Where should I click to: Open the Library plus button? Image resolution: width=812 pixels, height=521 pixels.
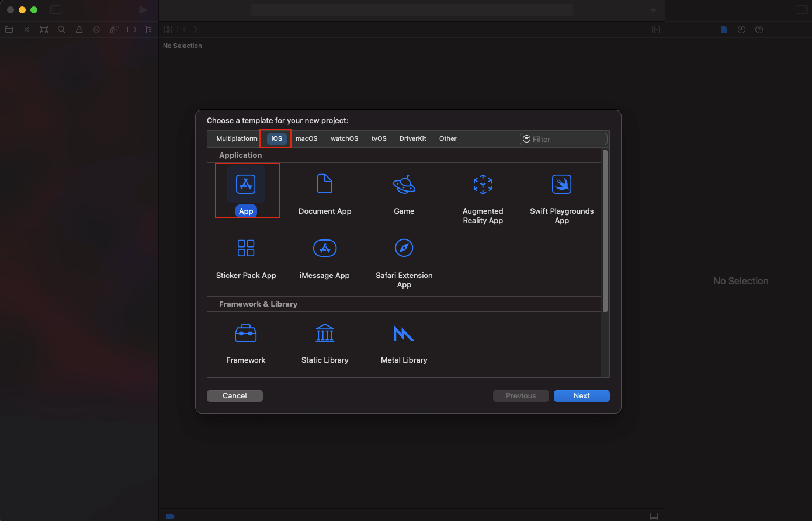[653, 10]
